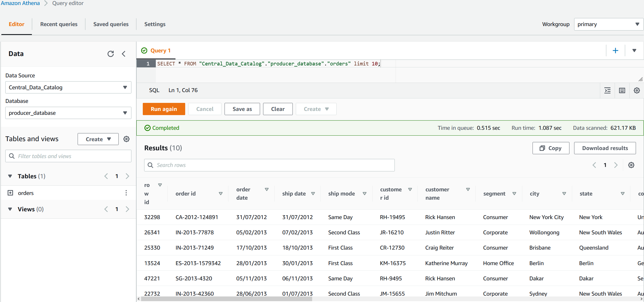Switch to the Recent queries tab

click(59, 24)
